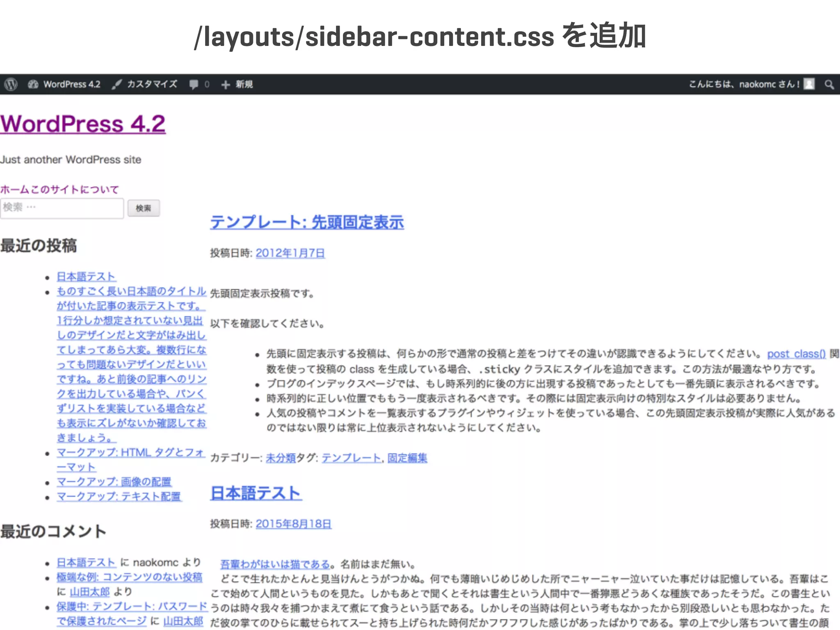The height and width of the screenshot is (630, 840).
Task: Open the WordPress 4.2 site title link
Action: 83,123
